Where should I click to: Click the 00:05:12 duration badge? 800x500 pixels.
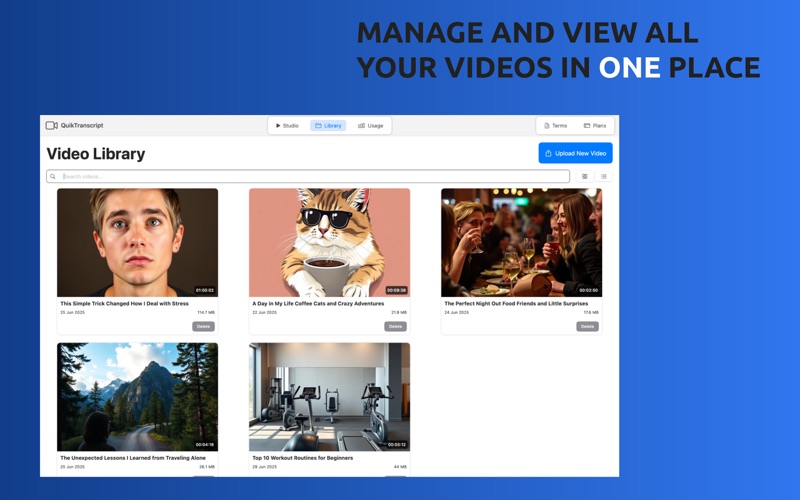[396, 445]
